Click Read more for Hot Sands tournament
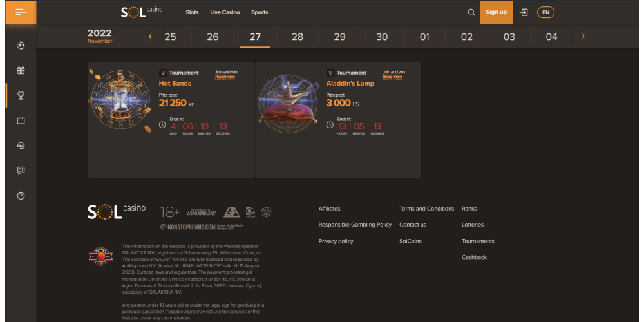The width and height of the screenshot is (644, 322). pyautogui.click(x=225, y=77)
